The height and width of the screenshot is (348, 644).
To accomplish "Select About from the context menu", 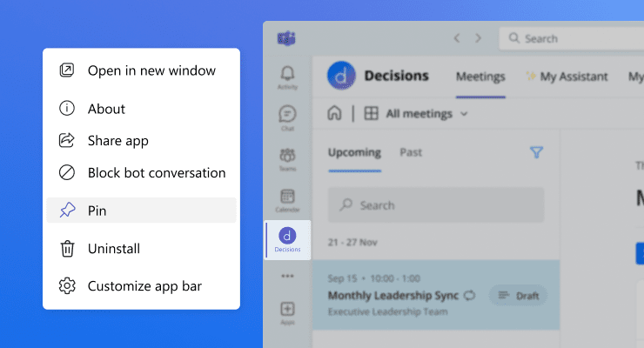I will [x=141, y=109].
